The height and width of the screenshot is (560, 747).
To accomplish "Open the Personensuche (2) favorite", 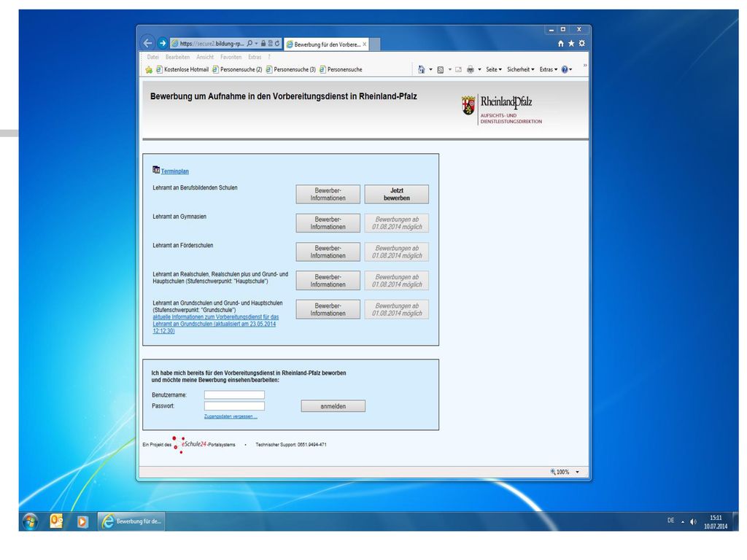I will pos(237,69).
